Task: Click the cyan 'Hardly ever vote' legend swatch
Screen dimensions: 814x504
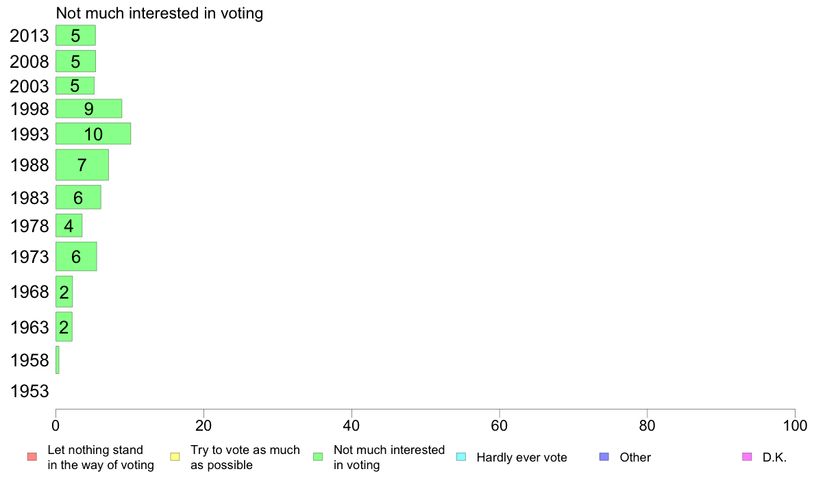Action: (461, 457)
